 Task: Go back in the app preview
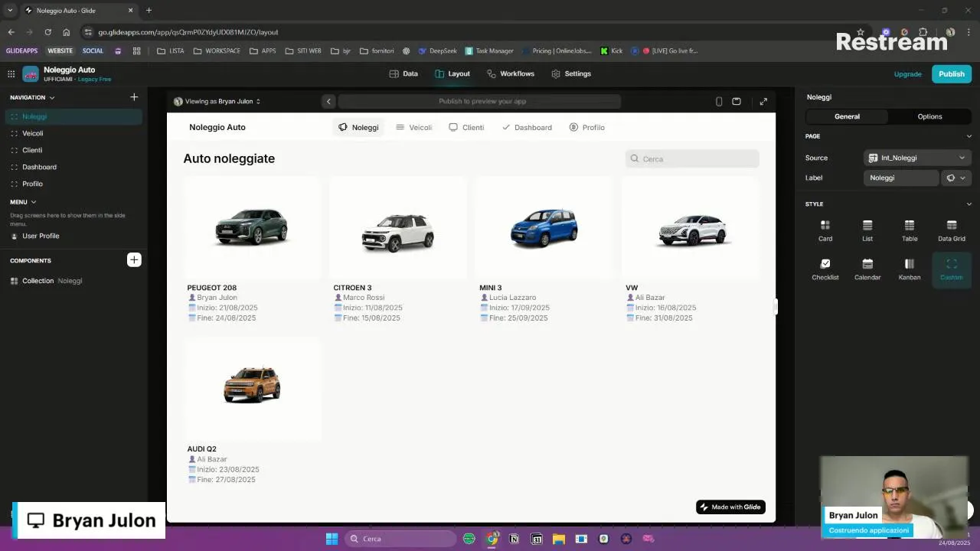[x=328, y=101]
